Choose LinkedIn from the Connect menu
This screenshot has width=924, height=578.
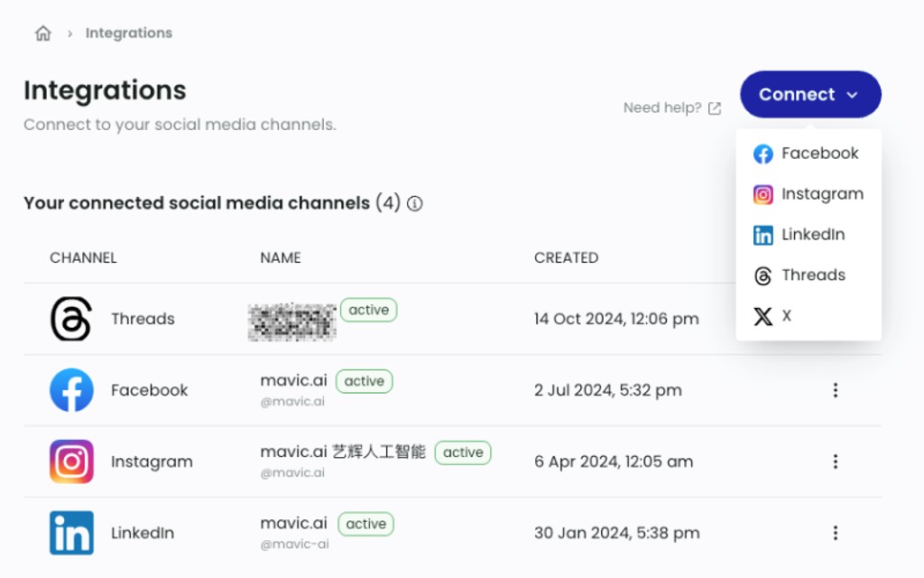[x=808, y=235]
